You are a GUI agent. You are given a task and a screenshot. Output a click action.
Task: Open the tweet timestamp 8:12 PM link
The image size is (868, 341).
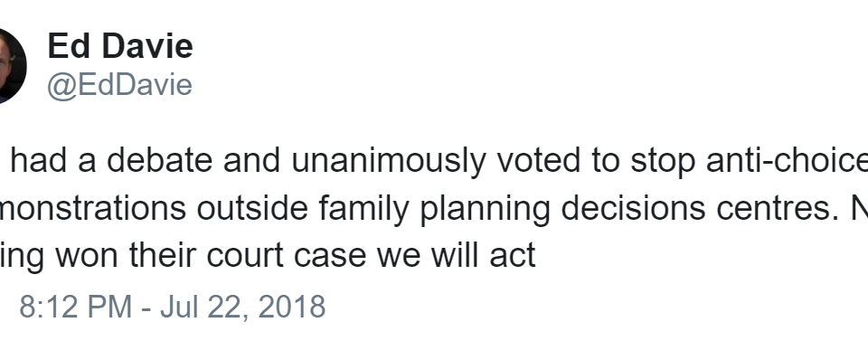[75, 306]
